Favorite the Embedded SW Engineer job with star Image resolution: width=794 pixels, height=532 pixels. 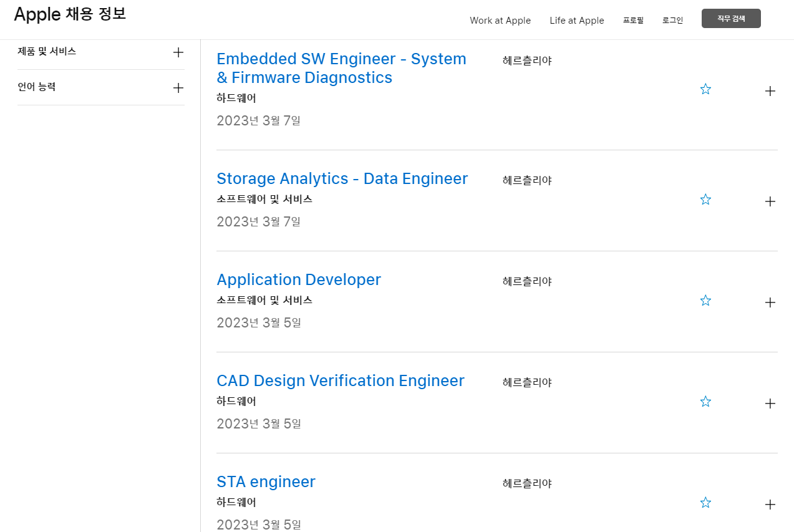point(705,89)
